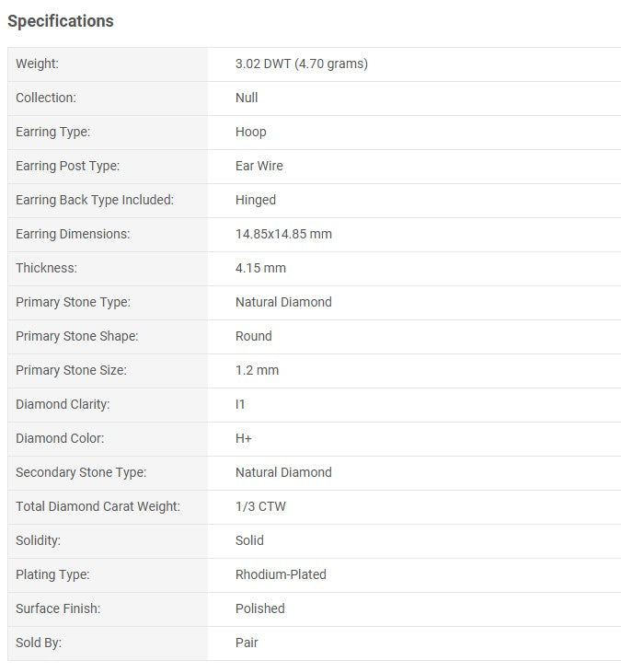
Task: Select the Earring Type value Hoop
Action: (x=251, y=132)
